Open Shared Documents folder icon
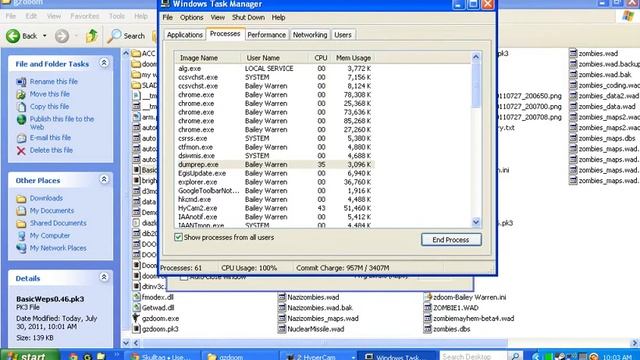 (x=21, y=224)
